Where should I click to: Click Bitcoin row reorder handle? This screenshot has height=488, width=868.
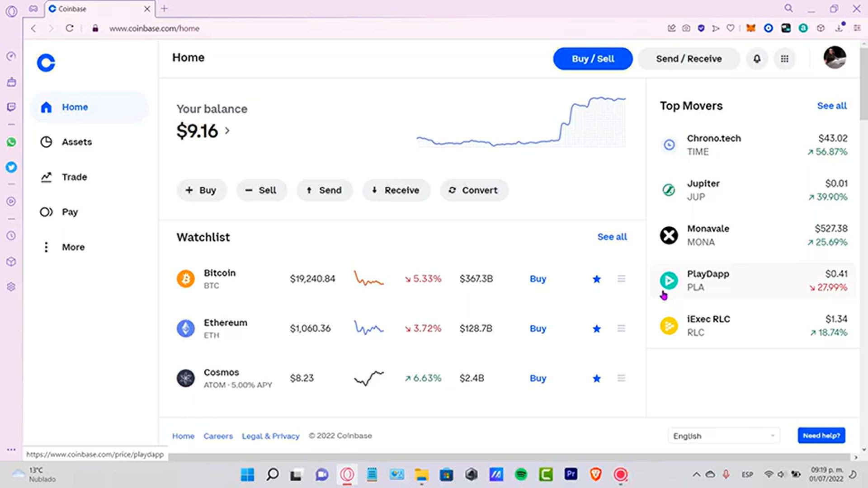[x=622, y=279]
